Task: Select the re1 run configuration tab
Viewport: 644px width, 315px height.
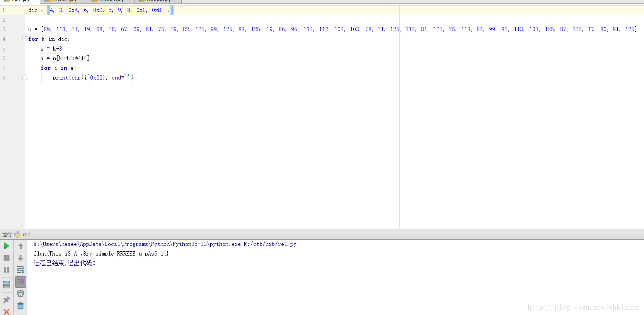Action: click(x=22, y=234)
